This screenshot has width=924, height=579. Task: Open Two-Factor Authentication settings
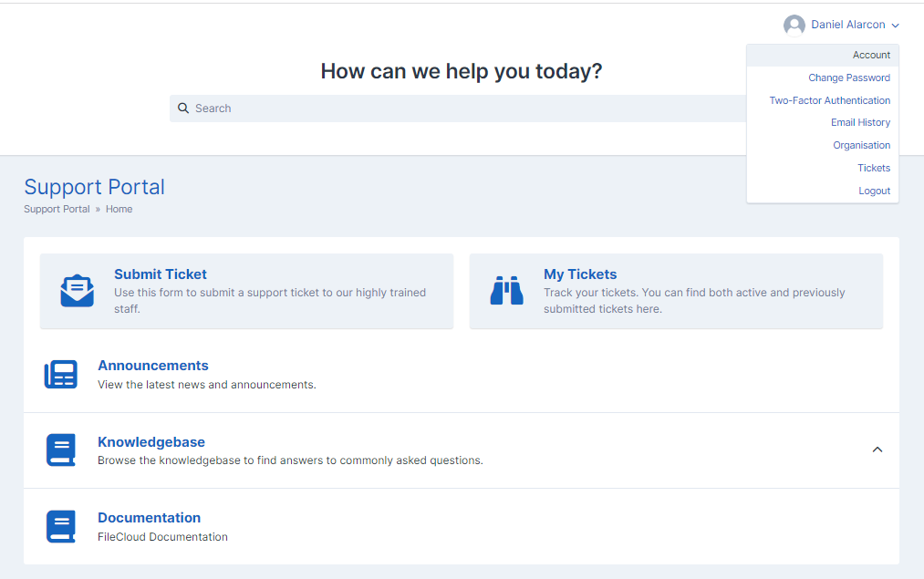pyautogui.click(x=830, y=100)
